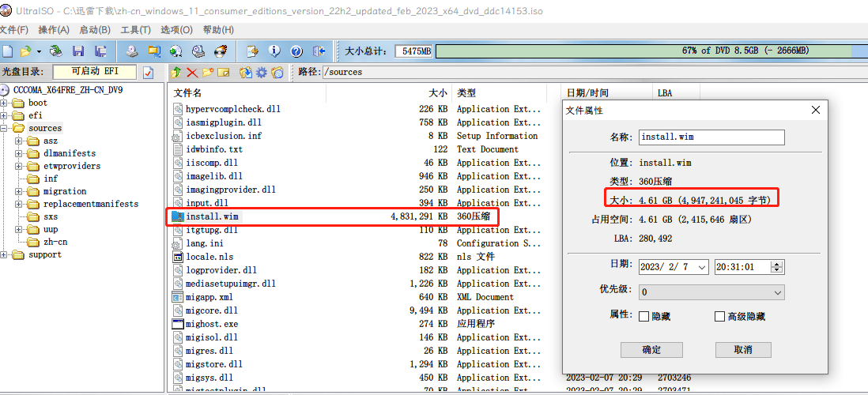Click the Add files toolbar icon
The width and height of the screenshot is (868, 395).
[252, 51]
